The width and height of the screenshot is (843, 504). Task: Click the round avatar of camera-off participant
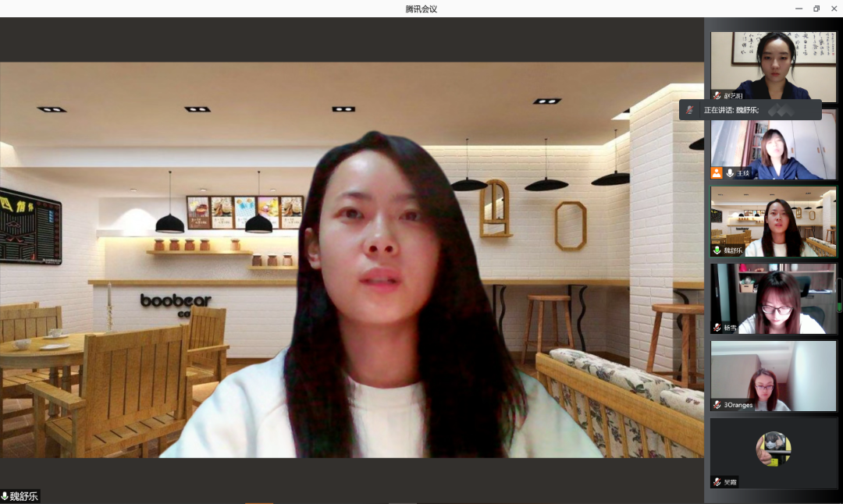point(773,449)
